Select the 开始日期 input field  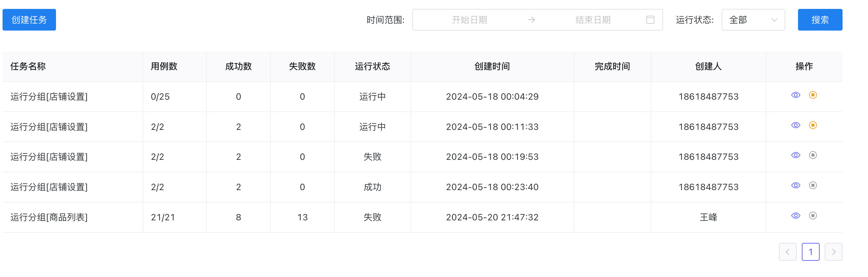pos(469,20)
